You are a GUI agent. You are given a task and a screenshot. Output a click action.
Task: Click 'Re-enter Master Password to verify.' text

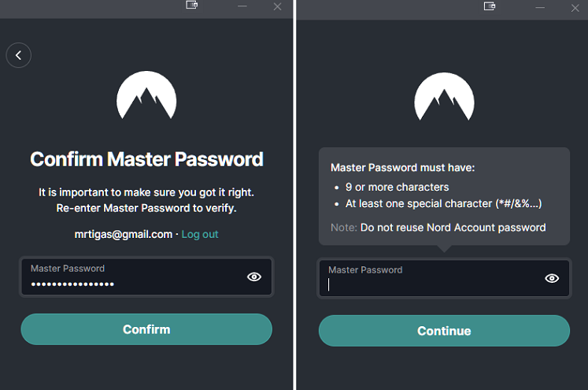146,208
